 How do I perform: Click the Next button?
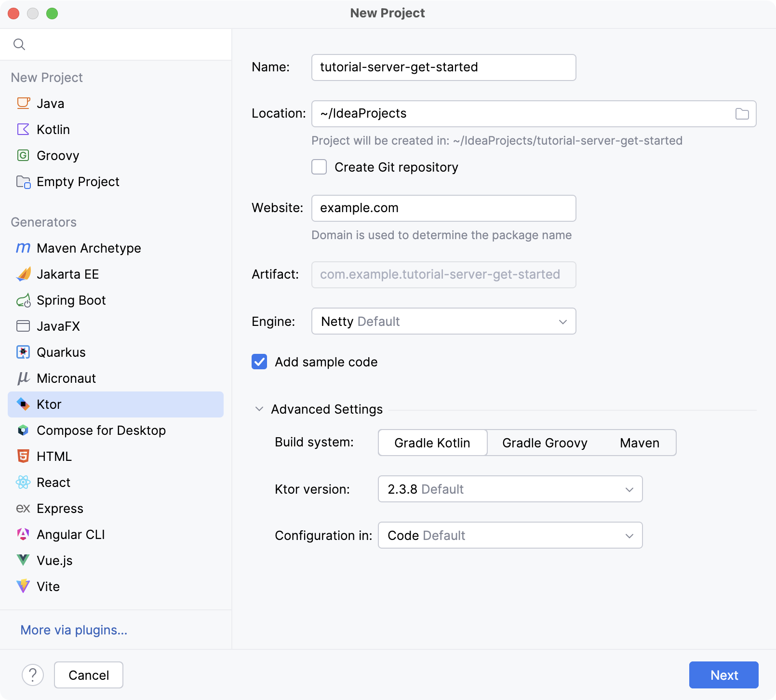[723, 675]
